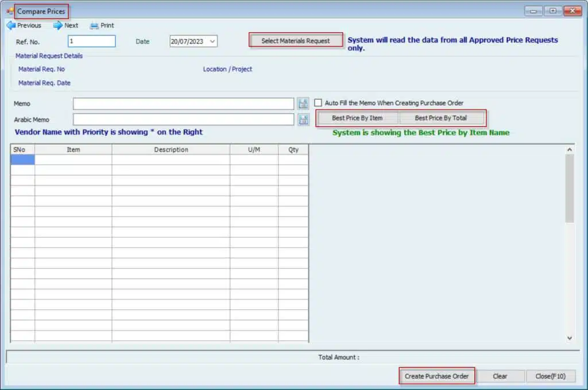The image size is (588, 390).
Task: Click the Close(F10) button
Action: click(x=550, y=376)
